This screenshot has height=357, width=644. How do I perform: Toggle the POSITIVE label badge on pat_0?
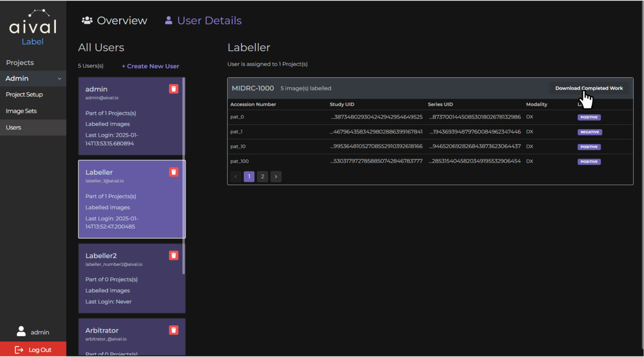coord(589,117)
